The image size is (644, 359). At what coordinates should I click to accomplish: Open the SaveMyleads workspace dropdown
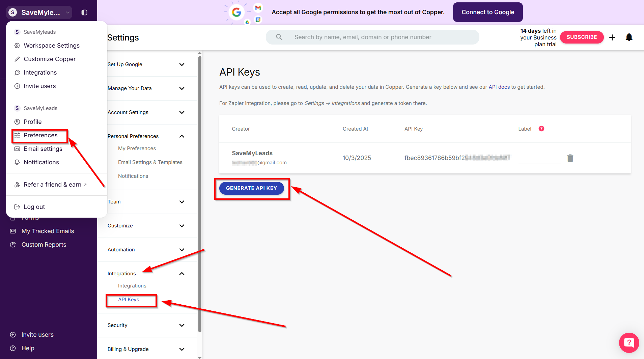39,12
